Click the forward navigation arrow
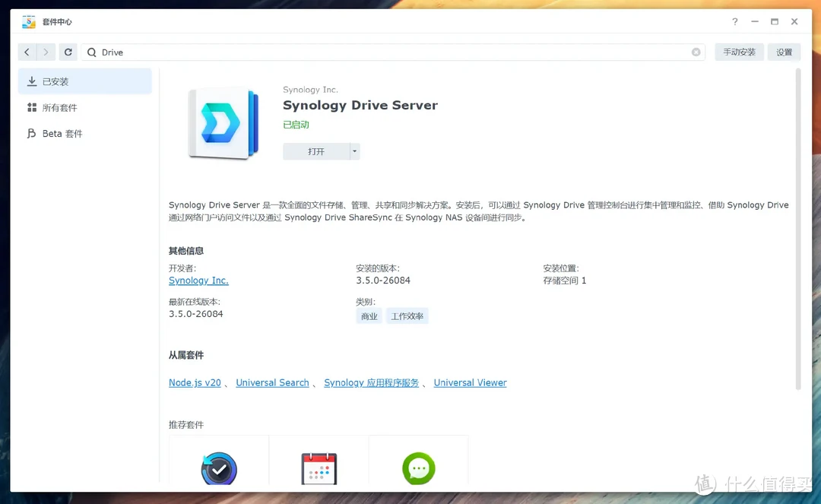The width and height of the screenshot is (821, 504). coord(46,52)
